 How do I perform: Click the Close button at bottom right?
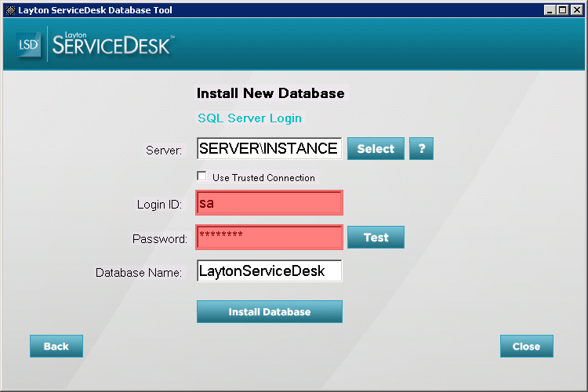527,346
